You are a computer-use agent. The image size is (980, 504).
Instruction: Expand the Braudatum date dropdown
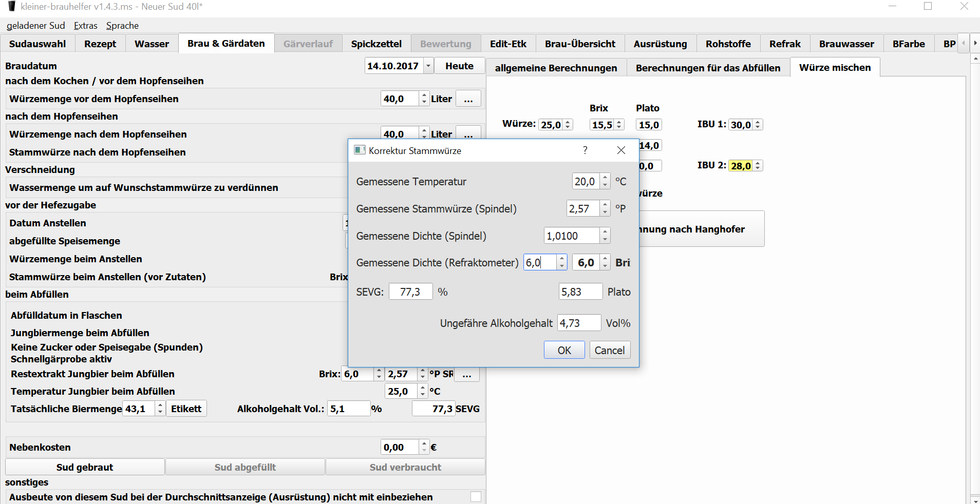(x=428, y=66)
